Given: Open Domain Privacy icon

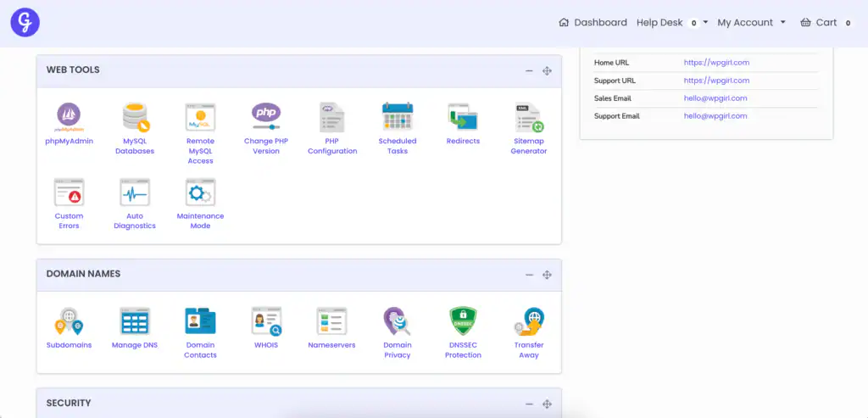Looking at the screenshot, I should 398,321.
